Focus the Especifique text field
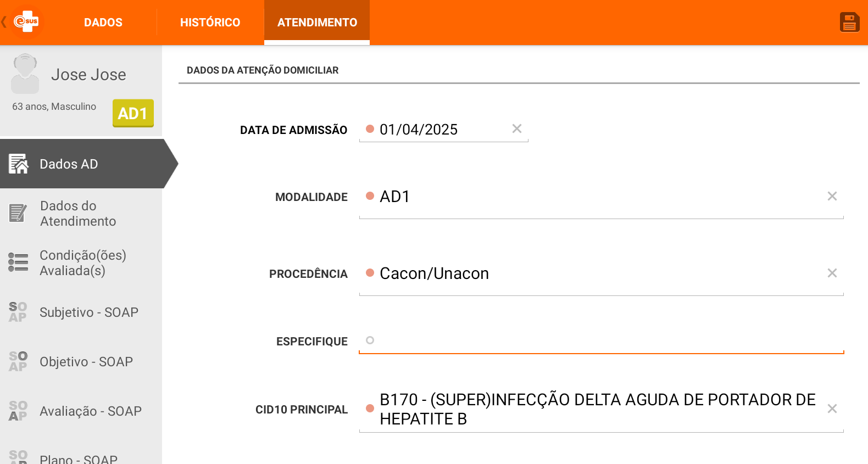The height and width of the screenshot is (464, 868). (x=602, y=340)
